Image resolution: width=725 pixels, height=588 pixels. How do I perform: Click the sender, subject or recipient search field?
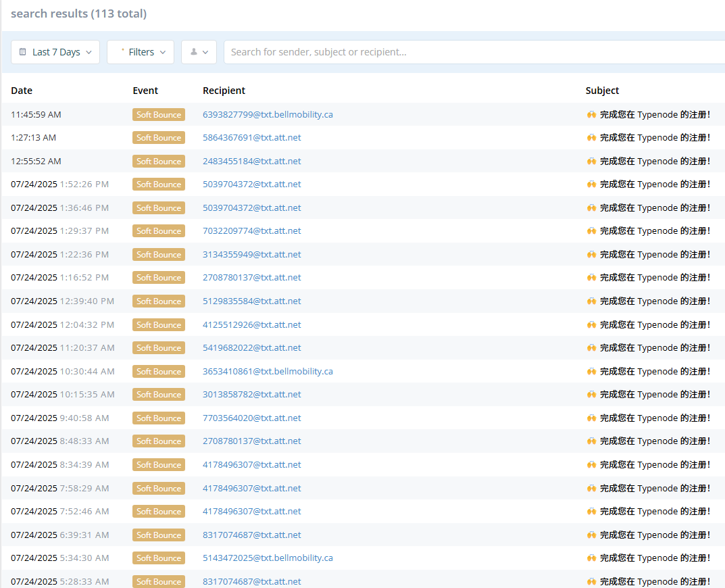point(473,52)
